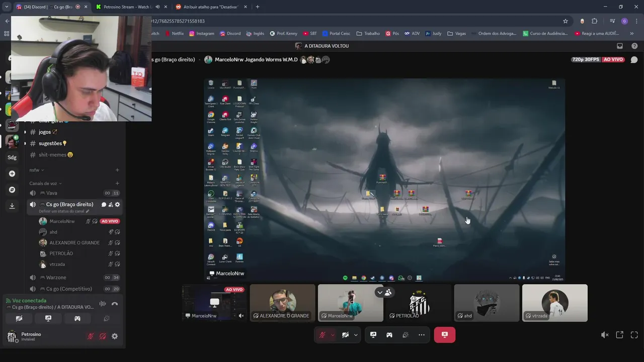Screen dimensions: 644x362
Task: Select PETROLÃO participant thumbnail
Action: click(x=419, y=303)
